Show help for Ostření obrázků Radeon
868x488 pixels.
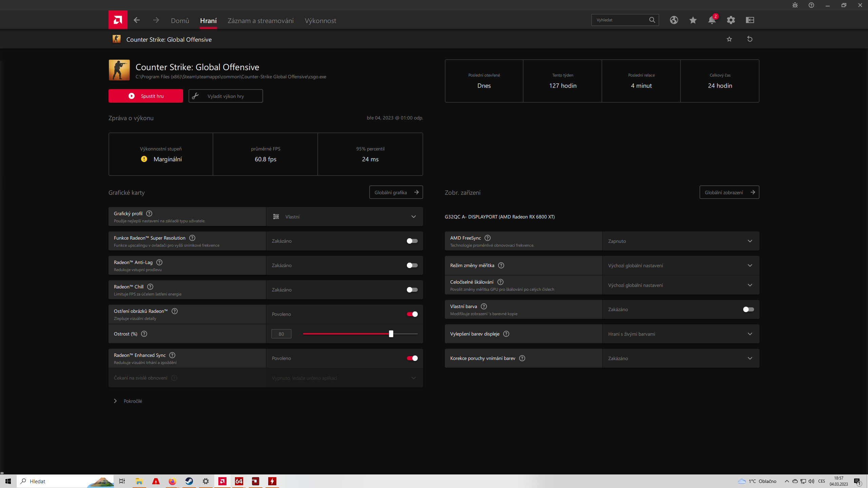coord(175,311)
